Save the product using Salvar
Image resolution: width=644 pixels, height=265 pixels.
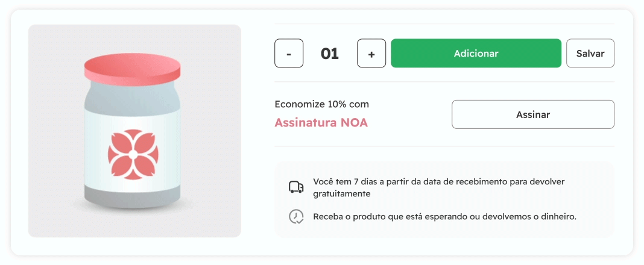click(590, 54)
